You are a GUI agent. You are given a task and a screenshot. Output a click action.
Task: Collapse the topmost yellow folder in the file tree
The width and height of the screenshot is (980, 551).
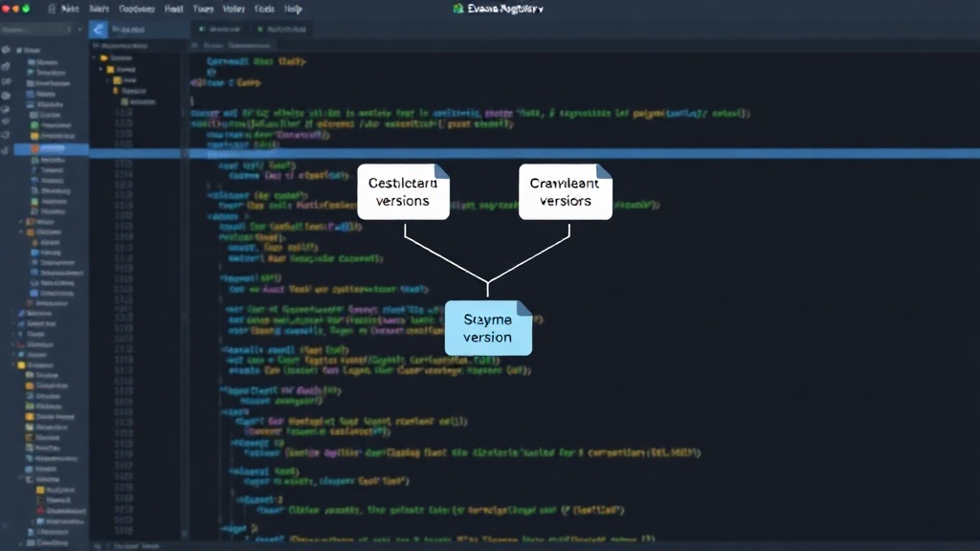104,58
